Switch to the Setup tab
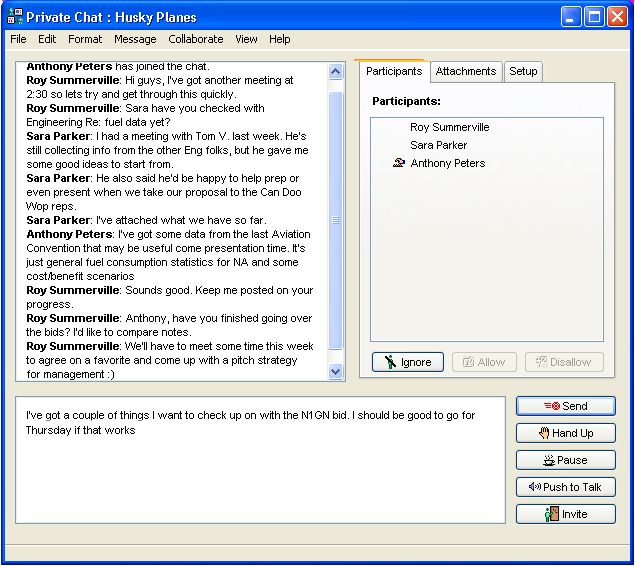 (523, 71)
